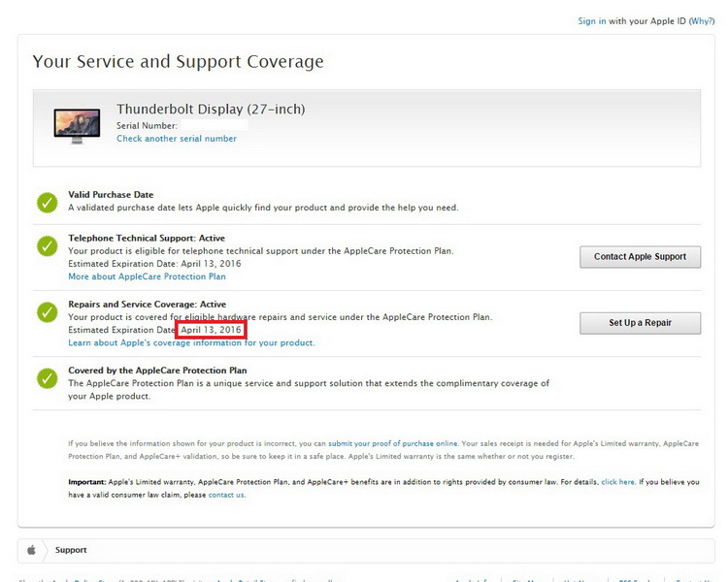
Task: Follow the 'contact us' link
Action: 226,496
